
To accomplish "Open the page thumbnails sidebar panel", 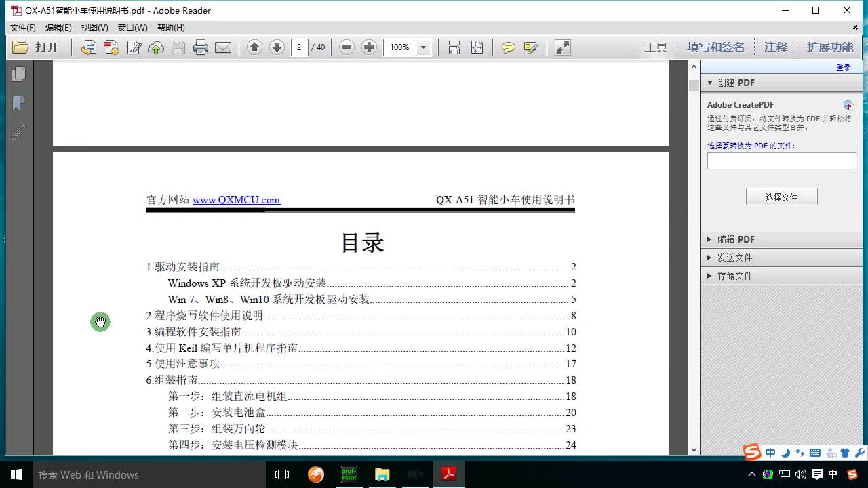I will coord(18,74).
